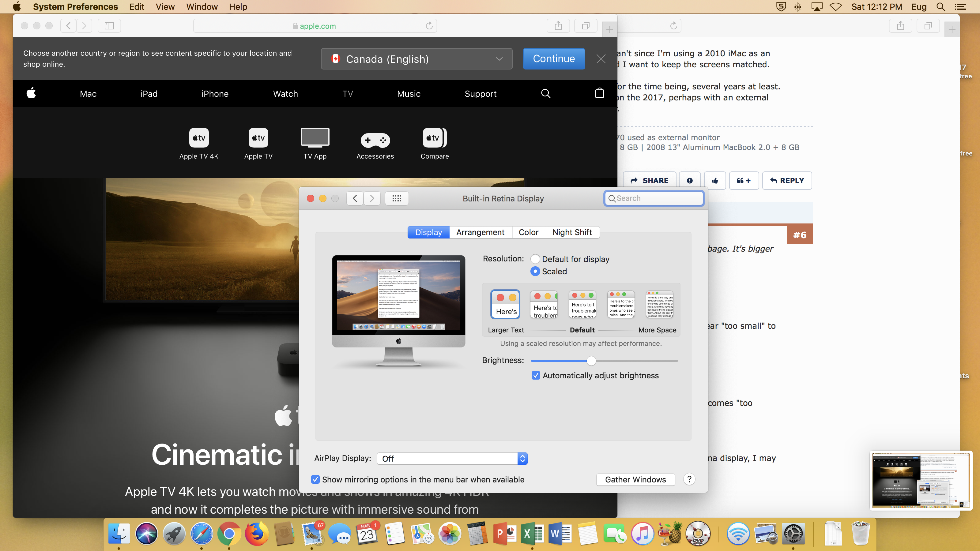Open Finder from the Dock
This screenshot has height=551, width=980.
coord(119,534)
